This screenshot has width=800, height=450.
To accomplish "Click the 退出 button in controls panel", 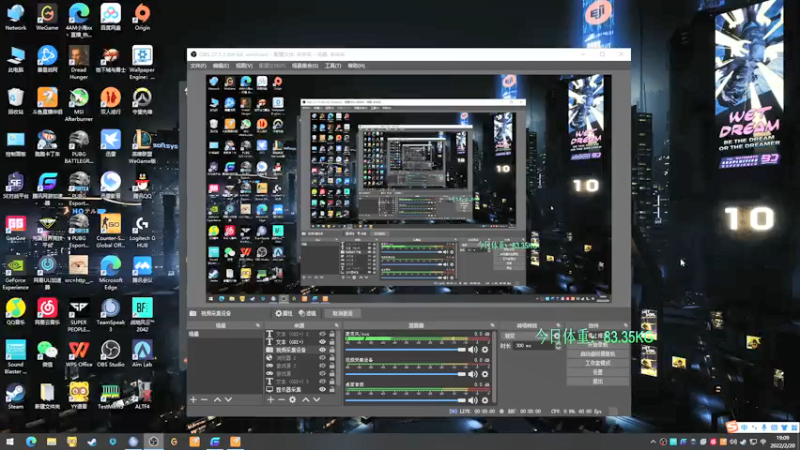I will [x=597, y=380].
